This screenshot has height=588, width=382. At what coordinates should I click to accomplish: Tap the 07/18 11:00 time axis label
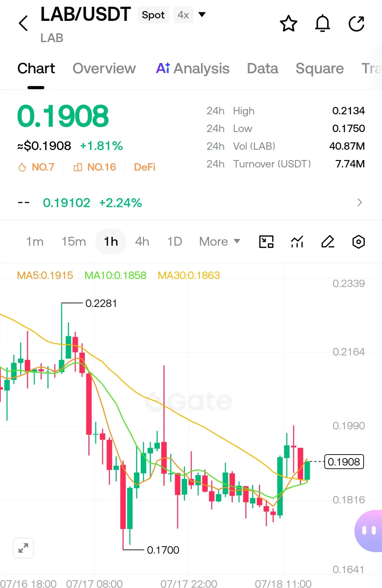click(x=283, y=583)
